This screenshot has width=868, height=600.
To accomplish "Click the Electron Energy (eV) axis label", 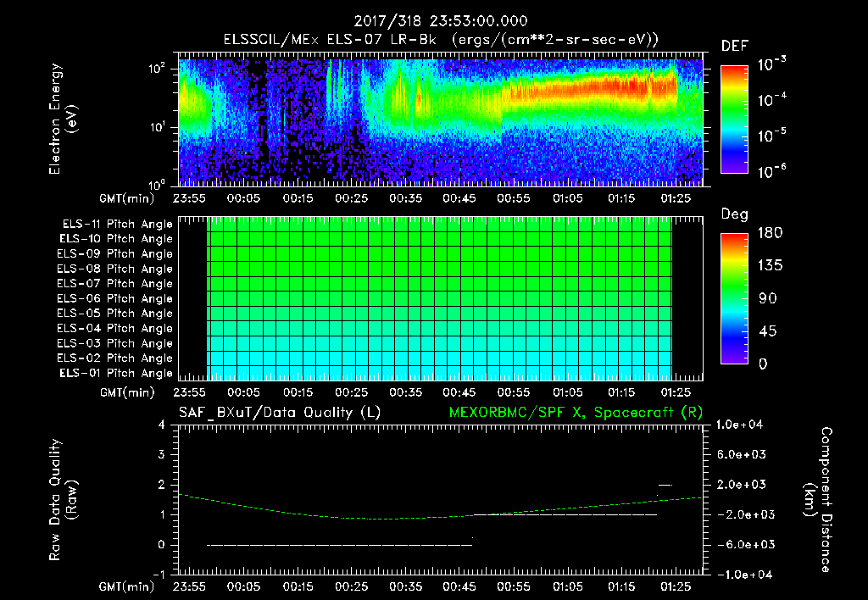I will pyautogui.click(x=63, y=119).
